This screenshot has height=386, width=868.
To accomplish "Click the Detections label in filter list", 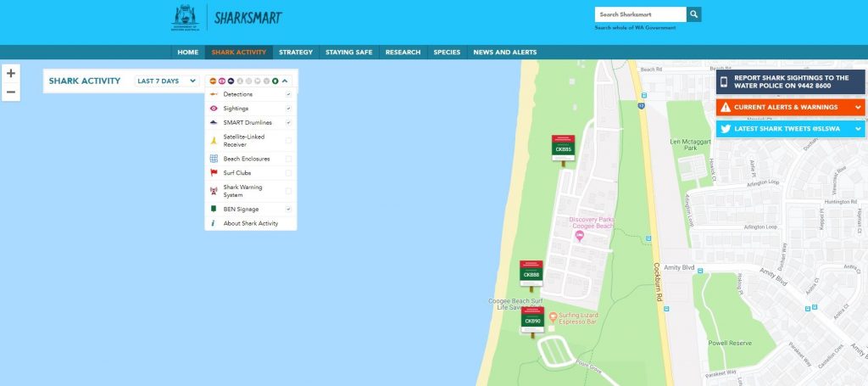I will tap(238, 94).
